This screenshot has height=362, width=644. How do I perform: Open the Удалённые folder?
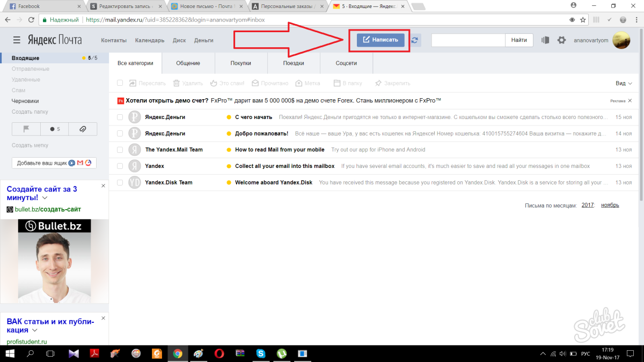pos(26,79)
